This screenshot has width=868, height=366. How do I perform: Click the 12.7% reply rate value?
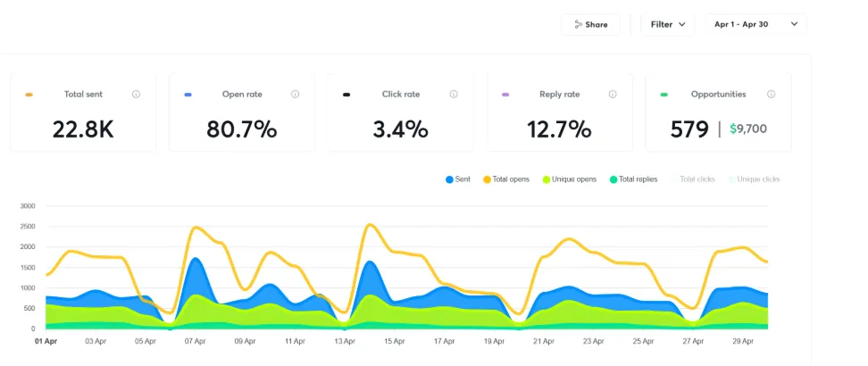point(559,129)
